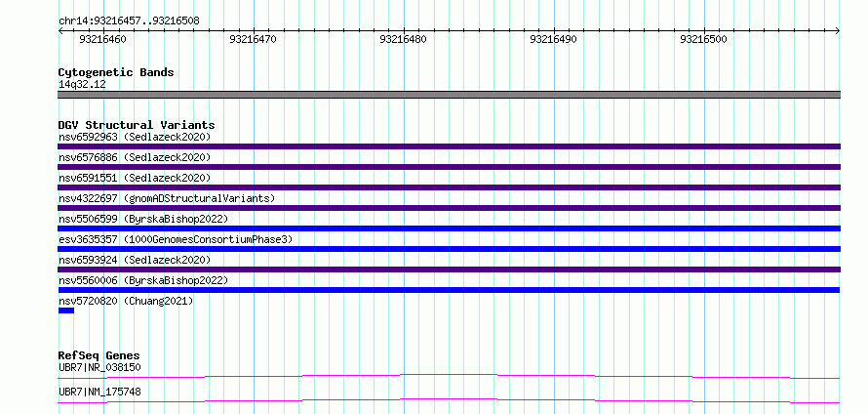Open the UBR7|NM_175748 gene label
The width and height of the screenshot is (868, 414).
pos(99,392)
